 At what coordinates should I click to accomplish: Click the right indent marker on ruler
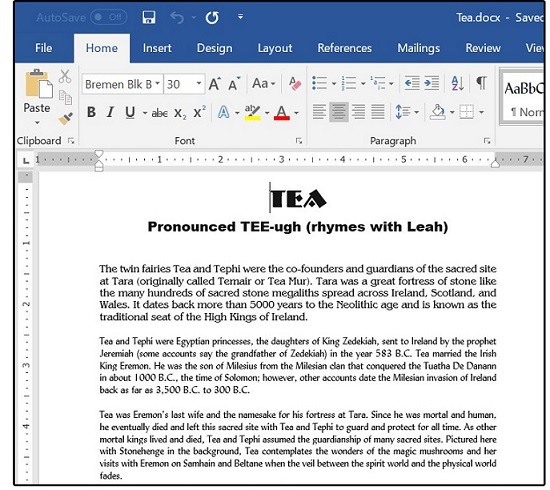point(495,163)
